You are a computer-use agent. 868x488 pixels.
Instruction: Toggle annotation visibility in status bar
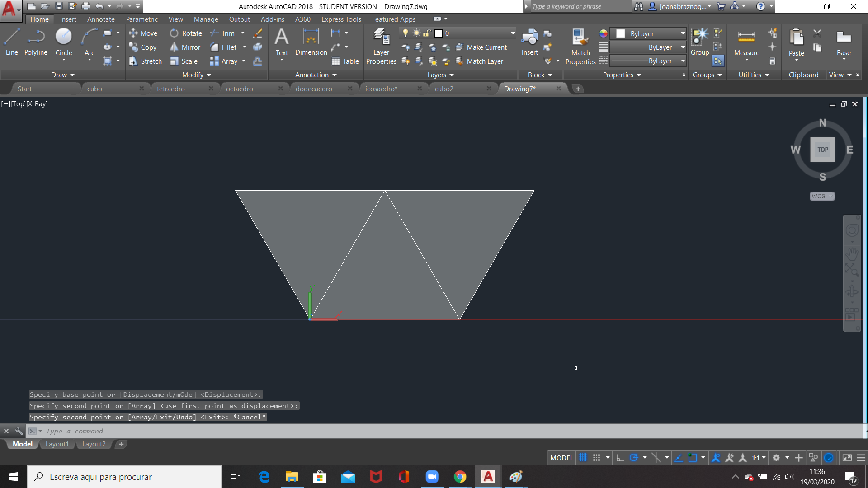click(x=716, y=458)
